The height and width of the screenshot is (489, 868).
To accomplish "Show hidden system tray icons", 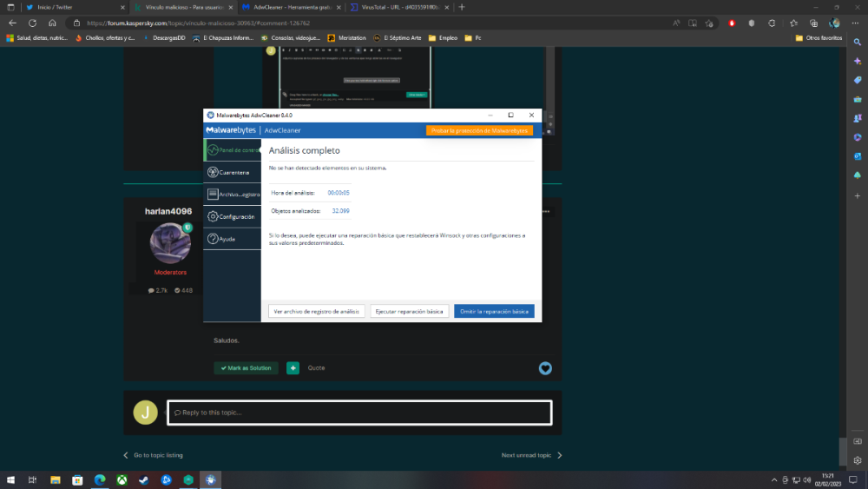I will 773,480.
